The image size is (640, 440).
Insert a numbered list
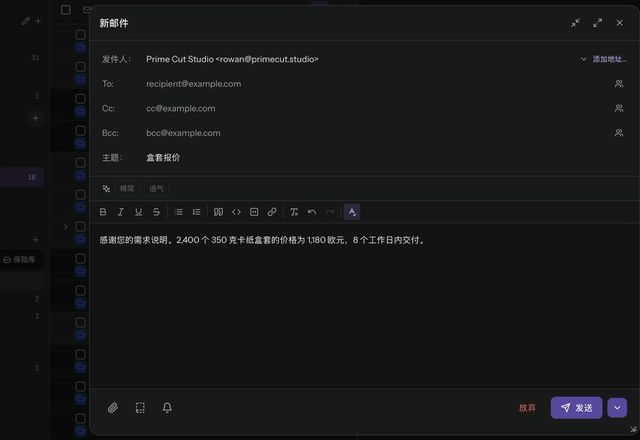click(196, 212)
